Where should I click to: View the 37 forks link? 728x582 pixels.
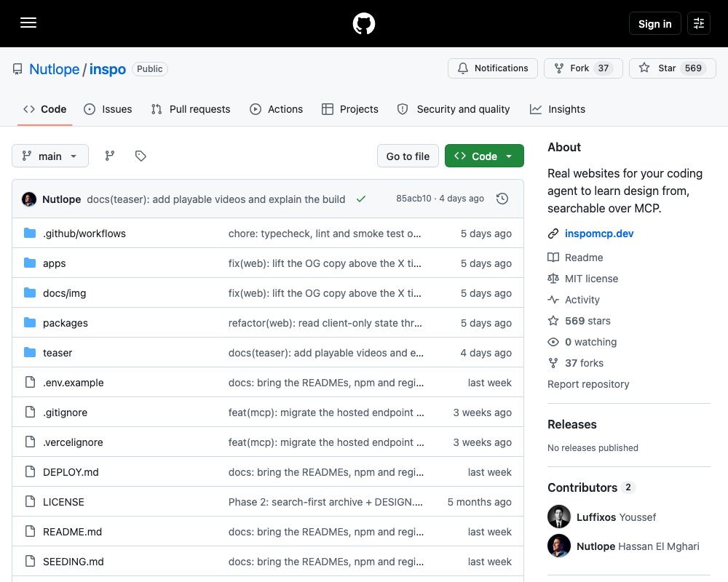tap(576, 363)
